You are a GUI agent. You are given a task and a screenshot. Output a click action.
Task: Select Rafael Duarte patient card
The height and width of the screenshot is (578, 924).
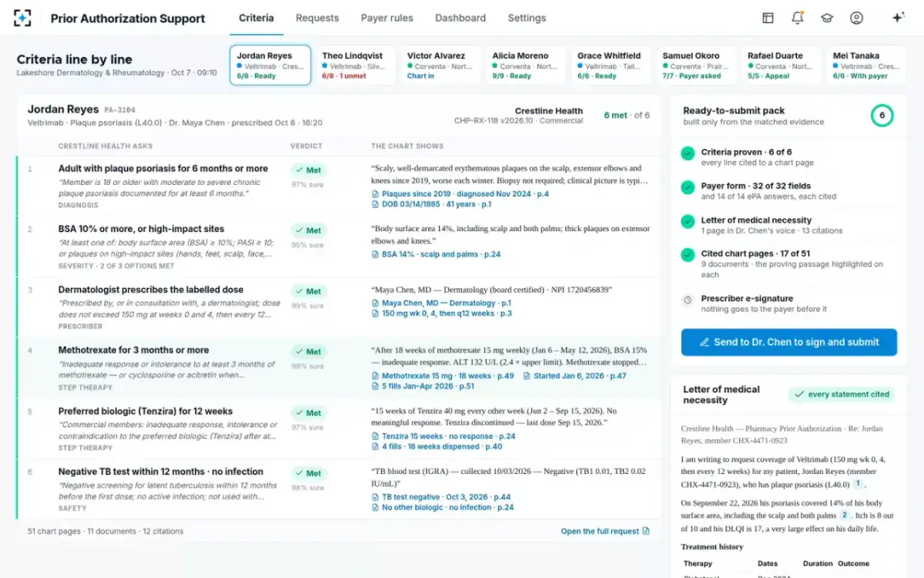click(780, 65)
